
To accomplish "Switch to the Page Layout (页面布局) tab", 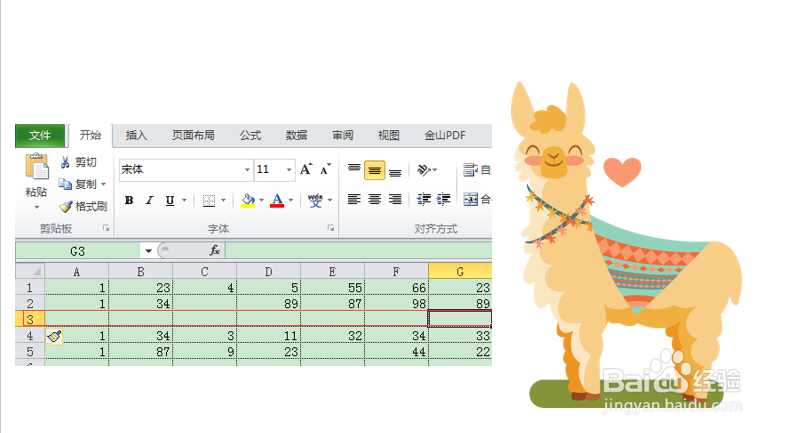I will 193,135.
